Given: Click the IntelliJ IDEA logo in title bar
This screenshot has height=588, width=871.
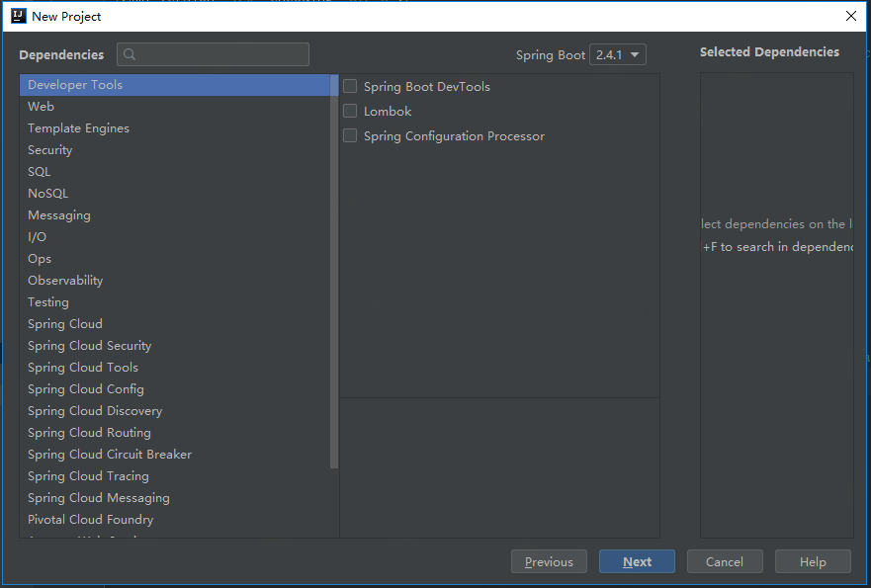Looking at the screenshot, I should (x=19, y=16).
